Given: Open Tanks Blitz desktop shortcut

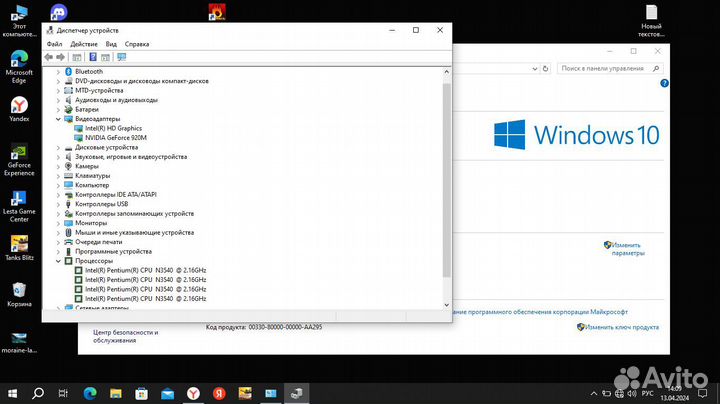Looking at the screenshot, I should pyautogui.click(x=19, y=245).
